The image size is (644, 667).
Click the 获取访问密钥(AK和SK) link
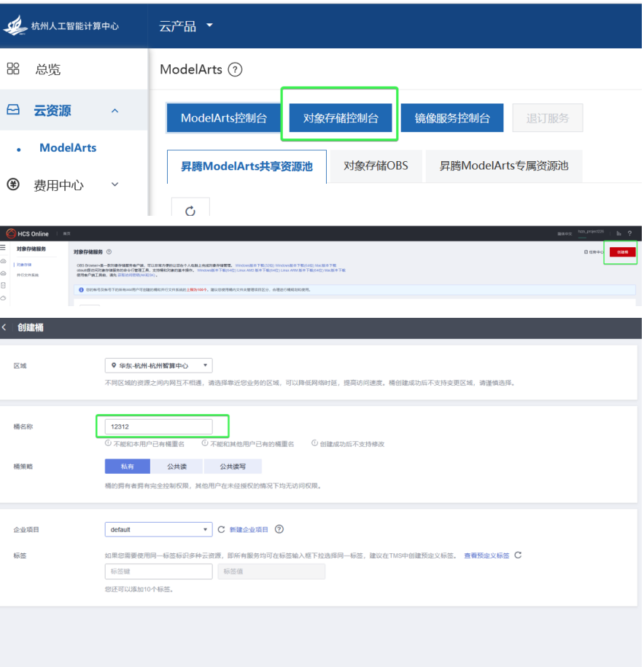tap(136, 276)
